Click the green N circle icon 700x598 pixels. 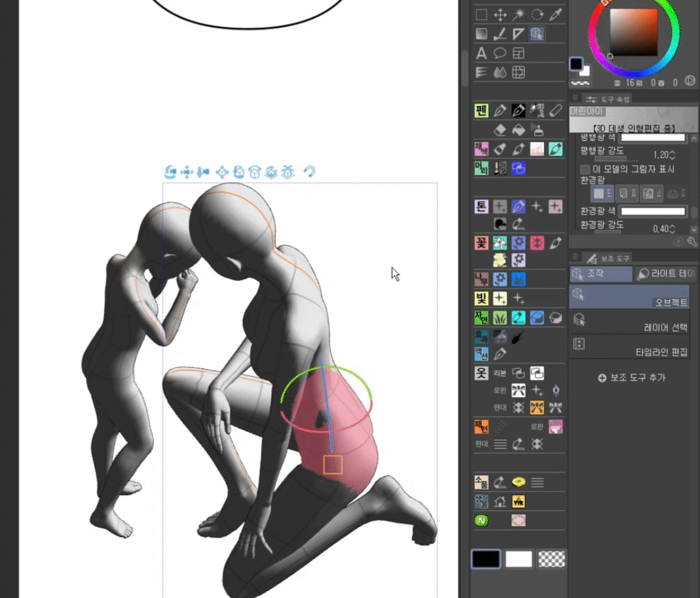pos(481,520)
